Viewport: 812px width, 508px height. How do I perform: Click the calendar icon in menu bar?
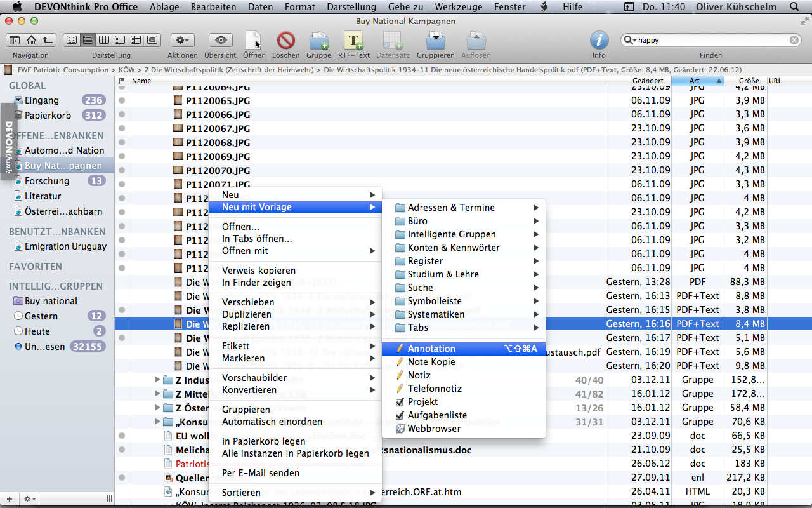[x=629, y=7]
